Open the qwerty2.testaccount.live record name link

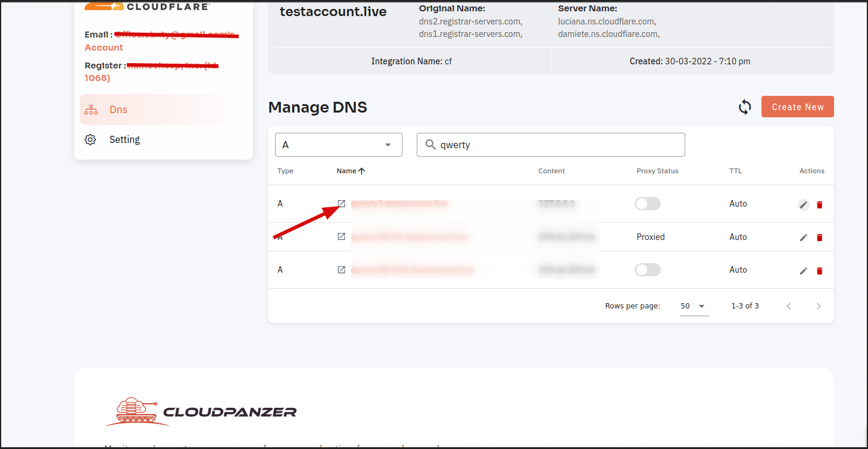[399, 204]
